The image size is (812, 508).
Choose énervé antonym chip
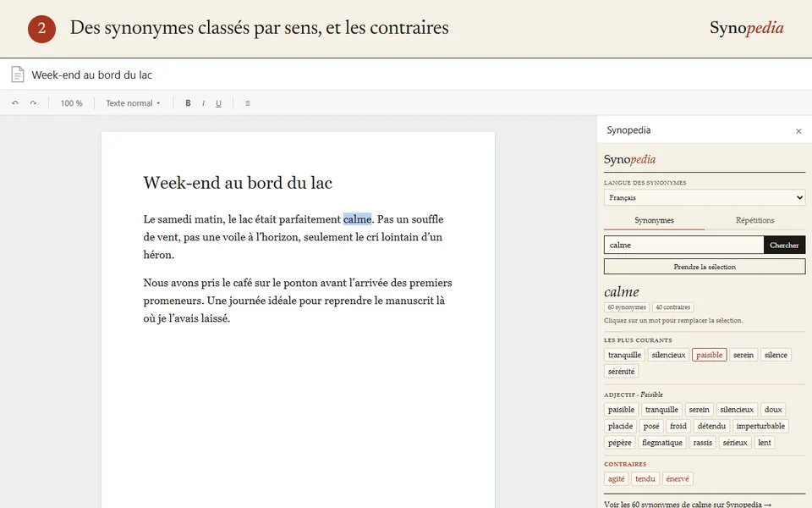[x=678, y=479]
